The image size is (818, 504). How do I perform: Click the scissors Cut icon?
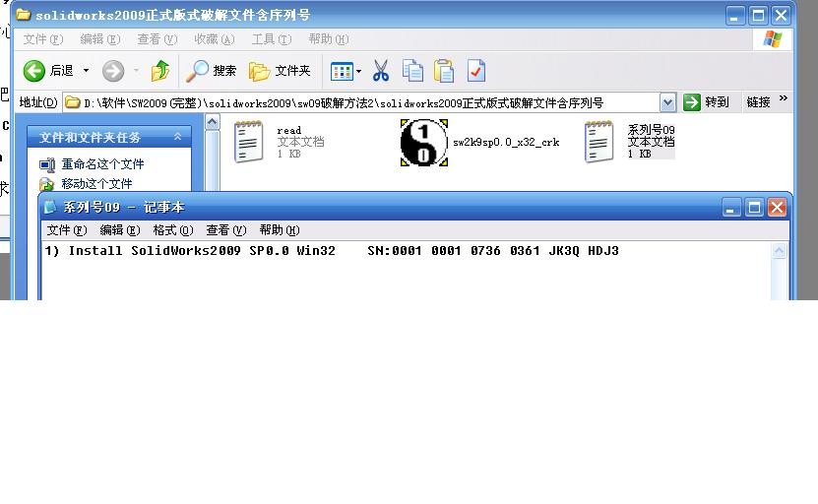point(381,71)
